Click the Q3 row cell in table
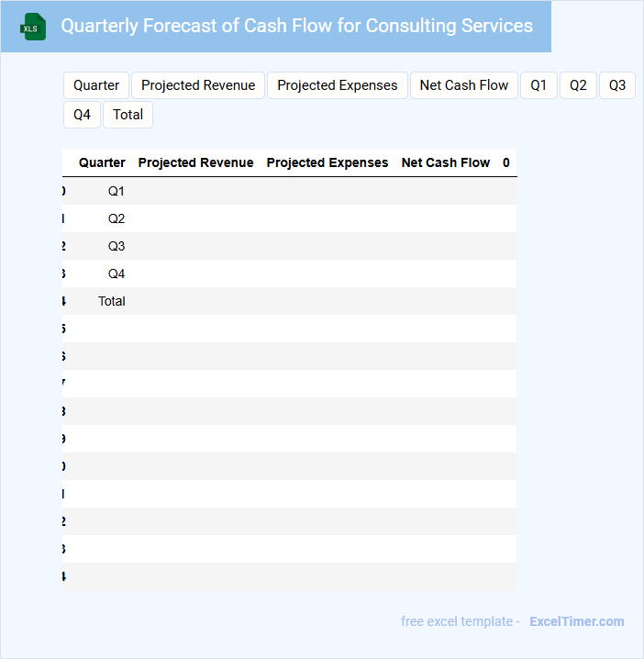Viewport: 644px width, 659px height. (116, 246)
